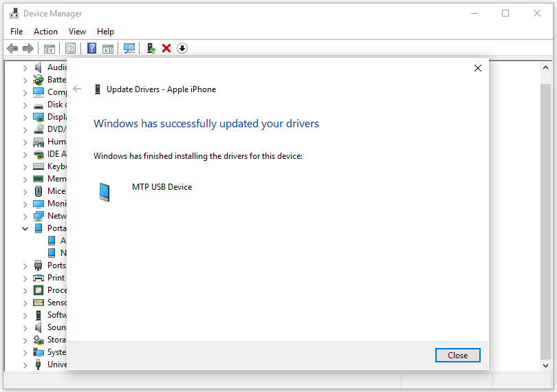
Task: Collapse the Portable Devices category
Action: coord(25,228)
